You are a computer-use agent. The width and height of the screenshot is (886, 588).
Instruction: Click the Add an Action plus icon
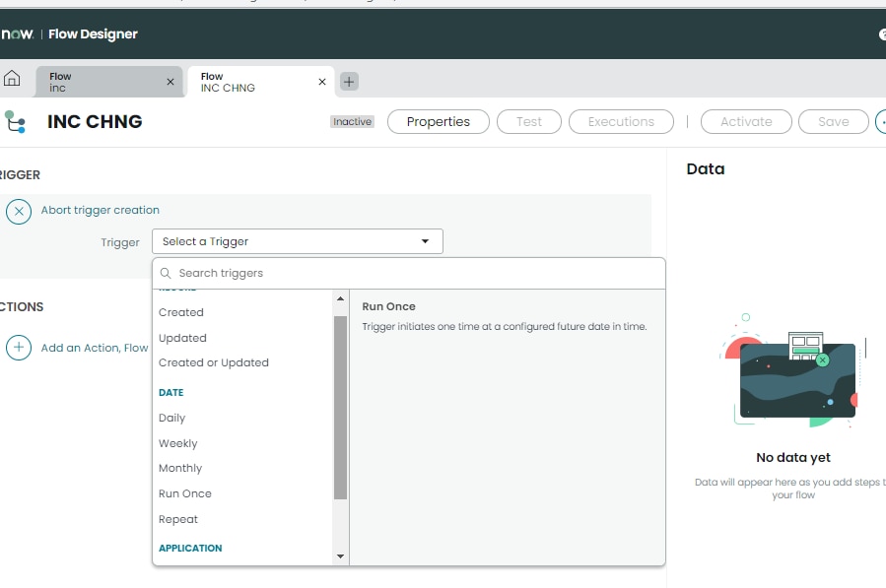pyautogui.click(x=19, y=348)
